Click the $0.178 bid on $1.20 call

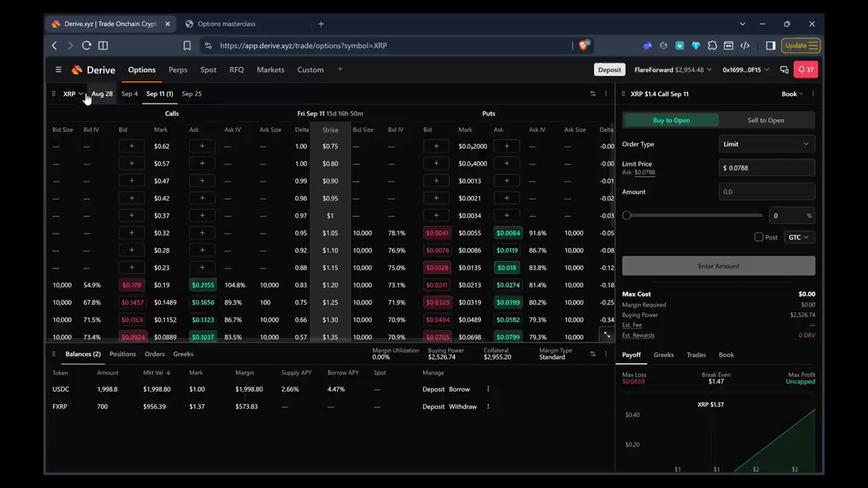tap(132, 285)
